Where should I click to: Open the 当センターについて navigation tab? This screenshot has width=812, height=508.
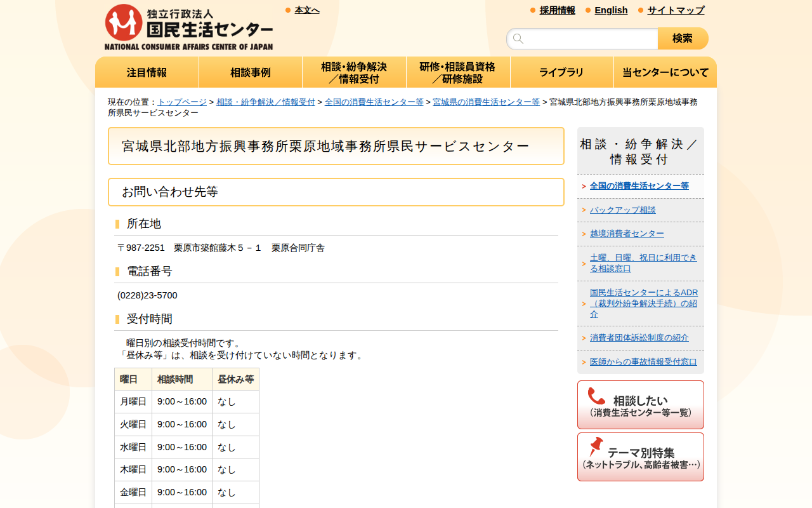[665, 72]
